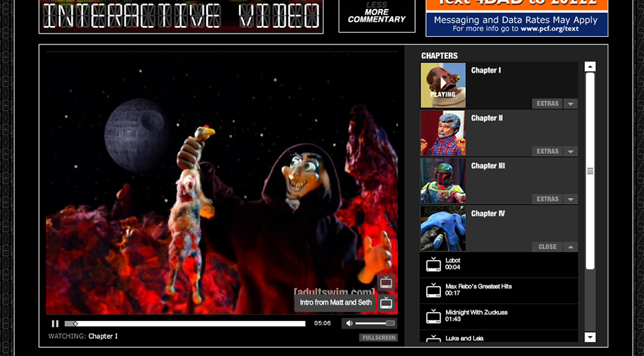
Task: Expand Chapter III extras dropdown arrow
Action: [x=571, y=199]
